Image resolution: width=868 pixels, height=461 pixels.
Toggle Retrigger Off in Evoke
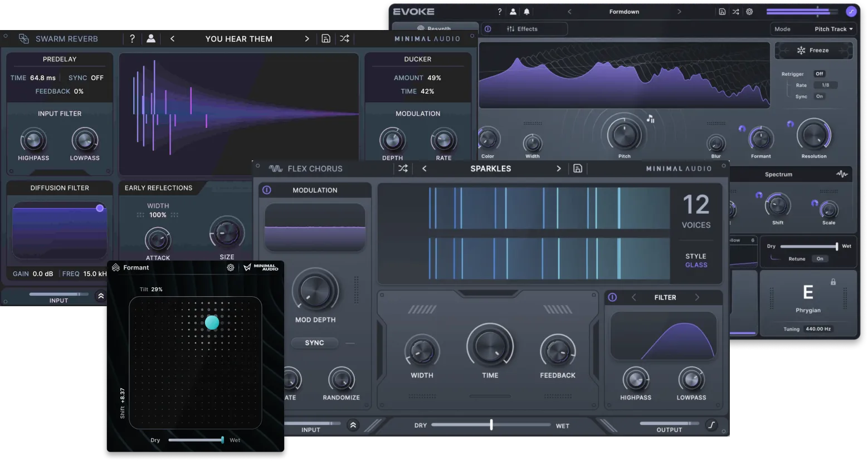click(x=819, y=73)
